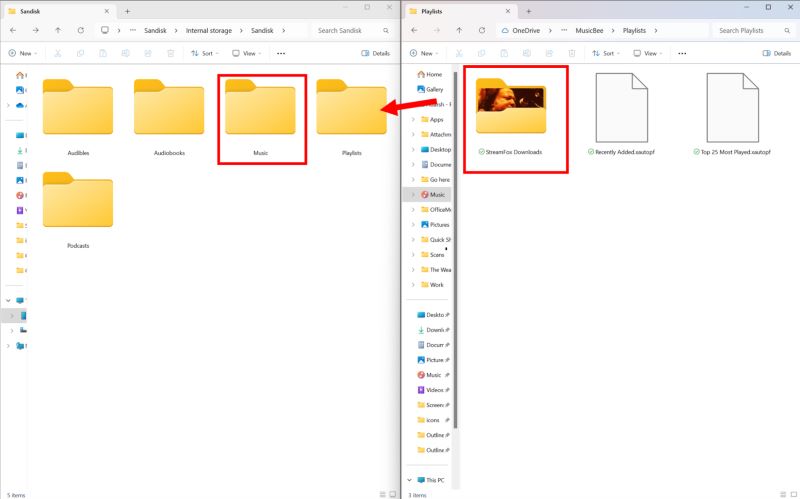Click the back arrow in Sandisk window

(13, 31)
